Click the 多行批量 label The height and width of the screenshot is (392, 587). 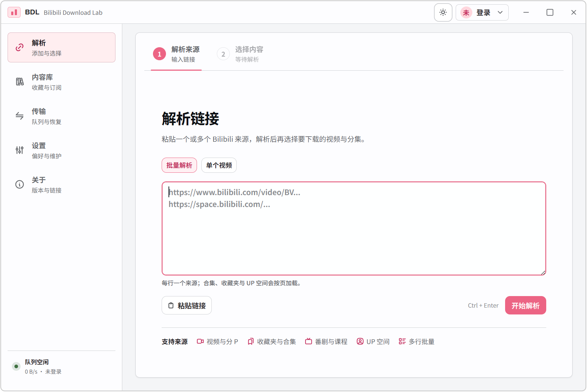421,342
